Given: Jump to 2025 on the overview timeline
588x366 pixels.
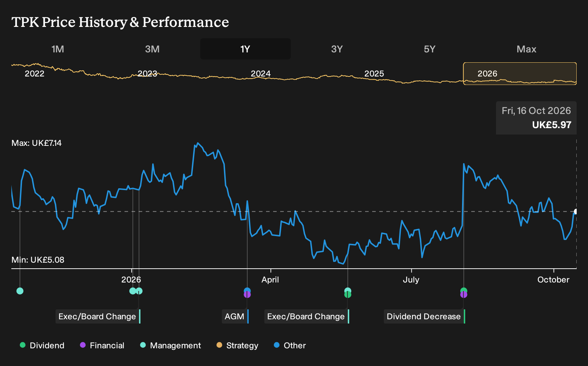Looking at the screenshot, I should [x=374, y=74].
